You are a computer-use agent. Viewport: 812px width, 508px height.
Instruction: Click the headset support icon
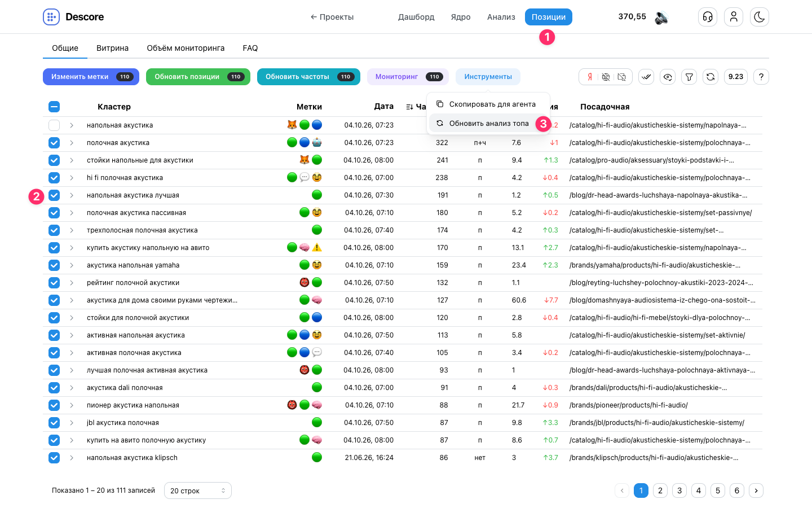(x=708, y=17)
